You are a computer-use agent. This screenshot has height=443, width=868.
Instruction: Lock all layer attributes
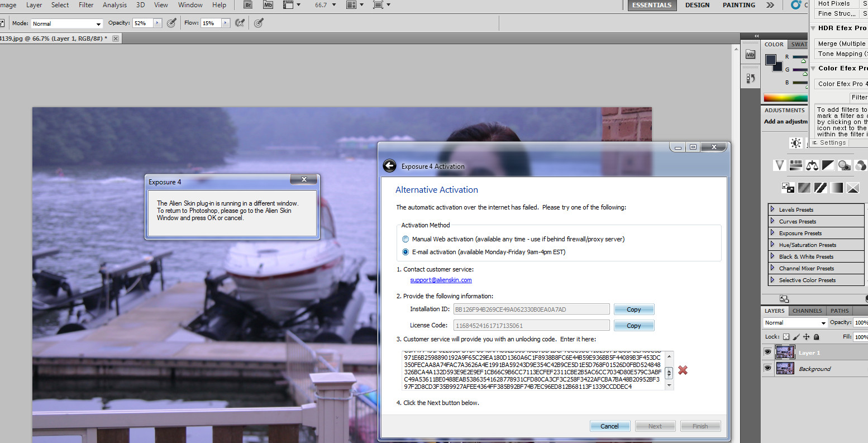817,337
